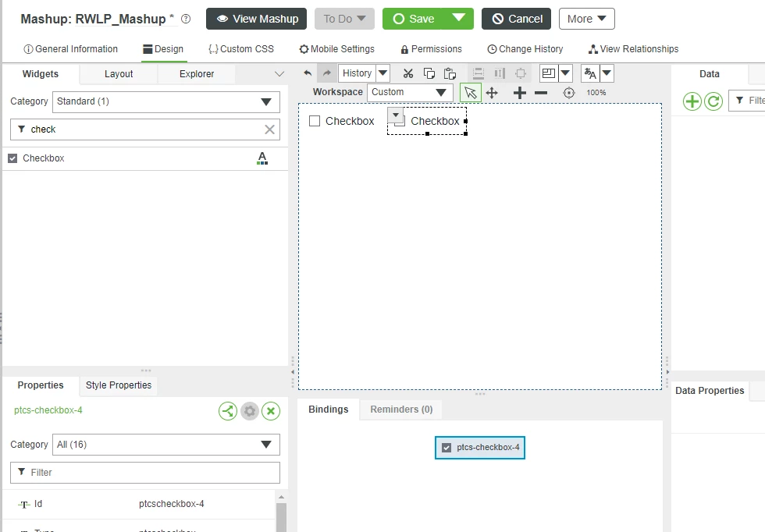Expand the Save button dropdown arrow
The image size is (765, 532).
[x=458, y=19]
